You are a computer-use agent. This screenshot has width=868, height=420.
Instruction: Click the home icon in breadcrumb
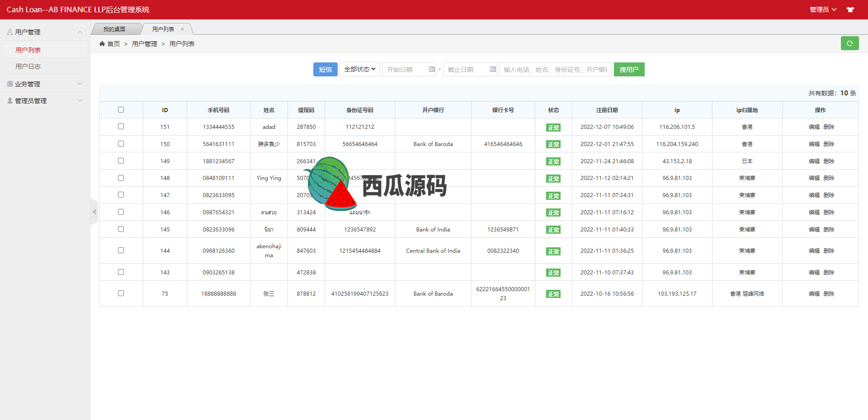(x=102, y=44)
